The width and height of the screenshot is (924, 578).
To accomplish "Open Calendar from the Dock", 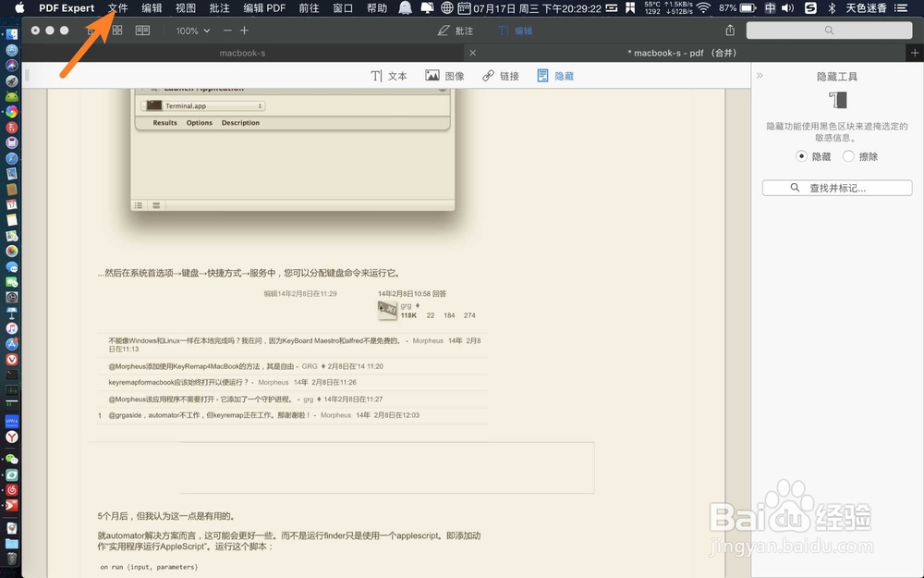I will pyautogui.click(x=12, y=204).
